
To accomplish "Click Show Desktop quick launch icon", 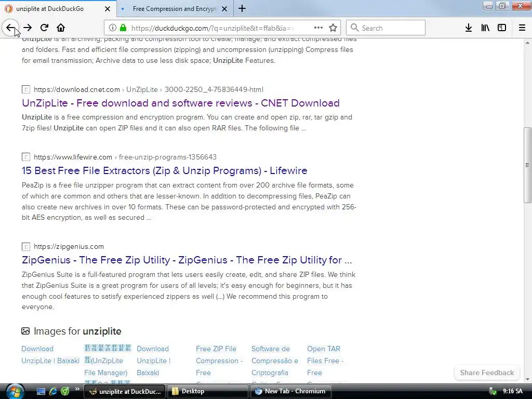I will (x=41, y=391).
